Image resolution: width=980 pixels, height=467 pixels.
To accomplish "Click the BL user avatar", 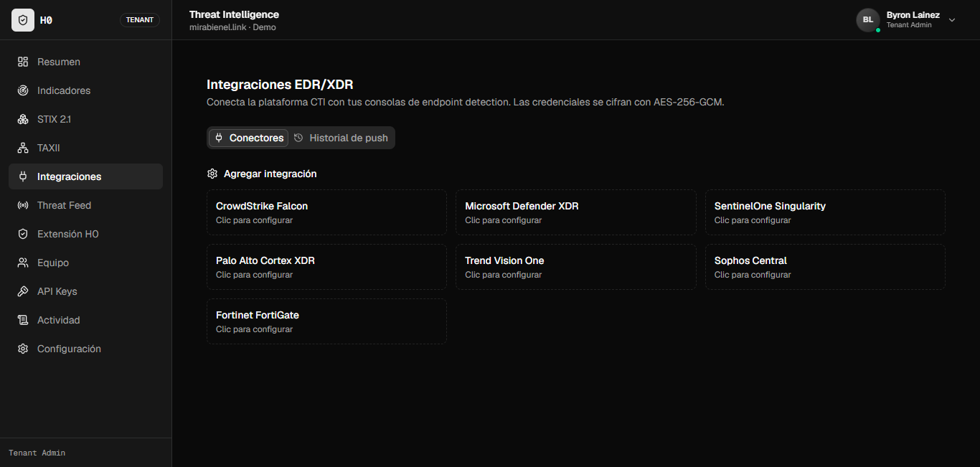I will tap(868, 20).
